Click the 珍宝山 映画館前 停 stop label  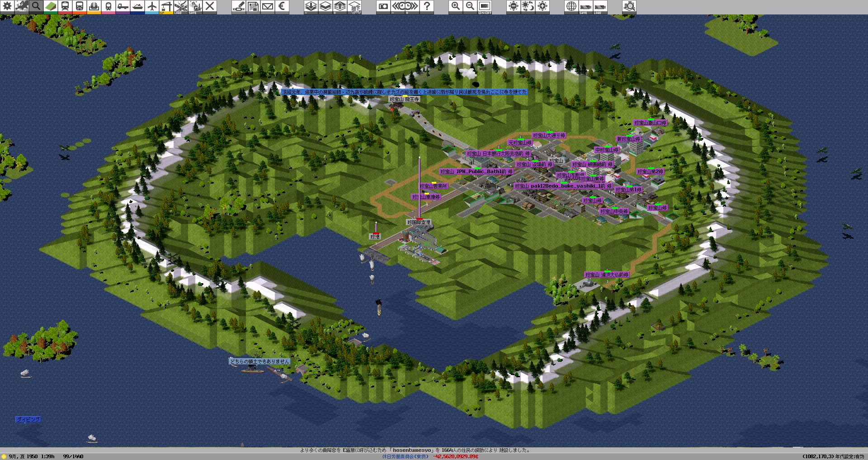point(592,164)
